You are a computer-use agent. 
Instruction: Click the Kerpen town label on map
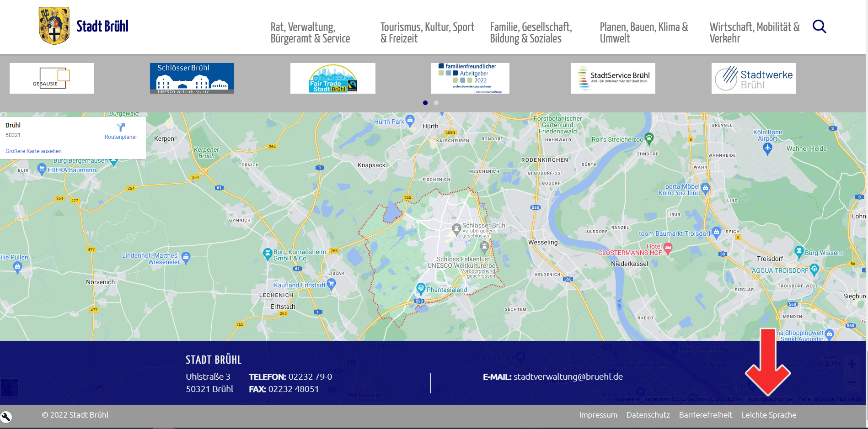coord(164,138)
